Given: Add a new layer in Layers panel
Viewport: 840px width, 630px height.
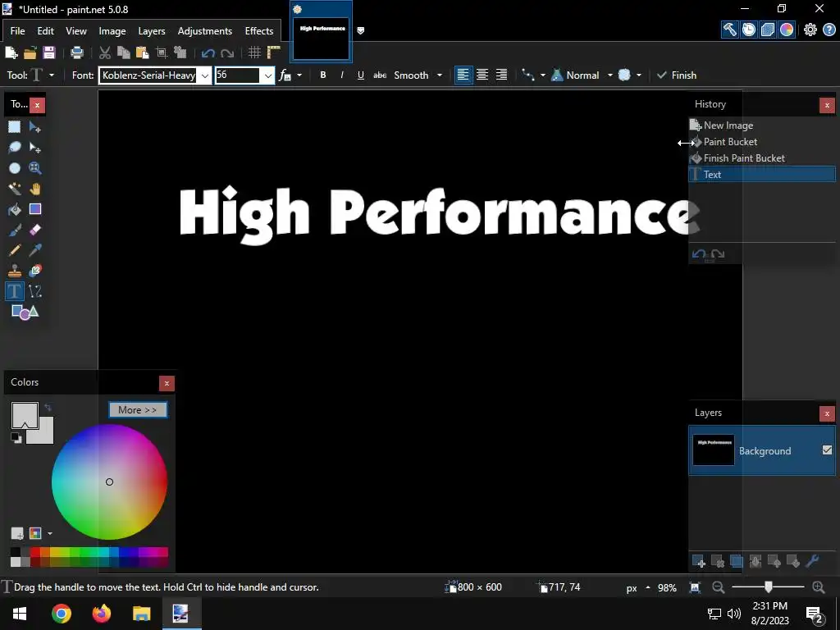Looking at the screenshot, I should [699, 561].
